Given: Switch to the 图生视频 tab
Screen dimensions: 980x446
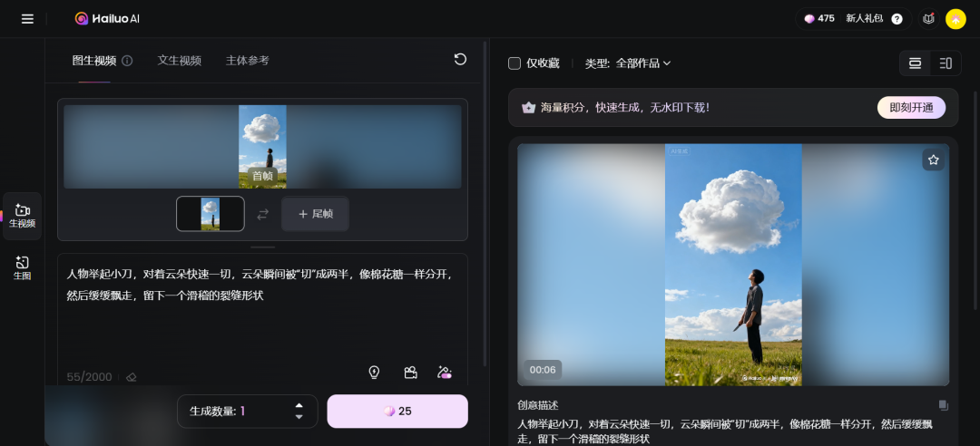Looking at the screenshot, I should point(94,61).
